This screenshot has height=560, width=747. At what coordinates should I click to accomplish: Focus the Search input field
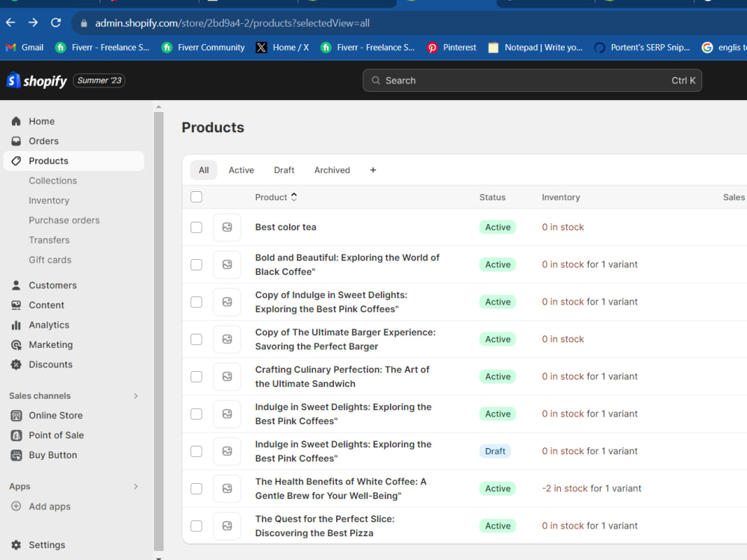pyautogui.click(x=532, y=81)
